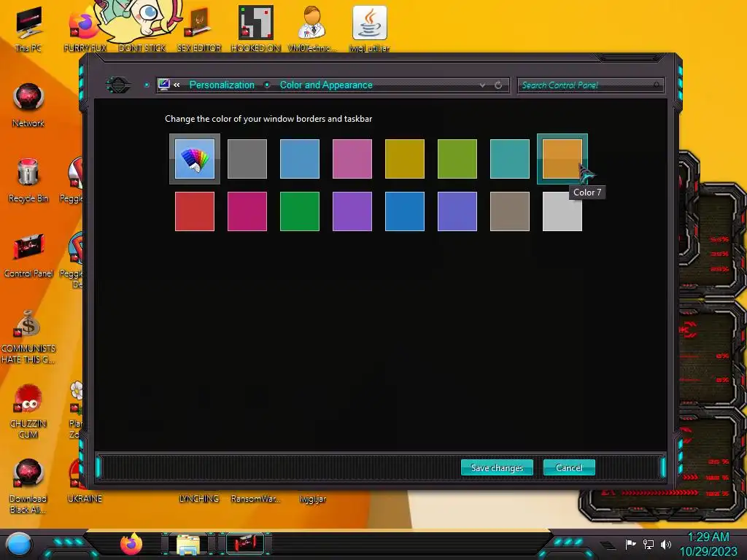Open File Explorer from the taskbar
This screenshot has height=560, width=747.
click(188, 544)
